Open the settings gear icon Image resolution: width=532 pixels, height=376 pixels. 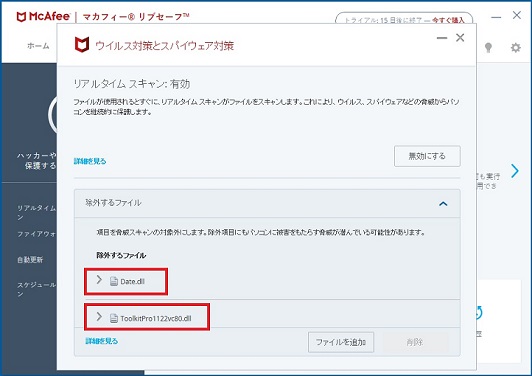516,48
